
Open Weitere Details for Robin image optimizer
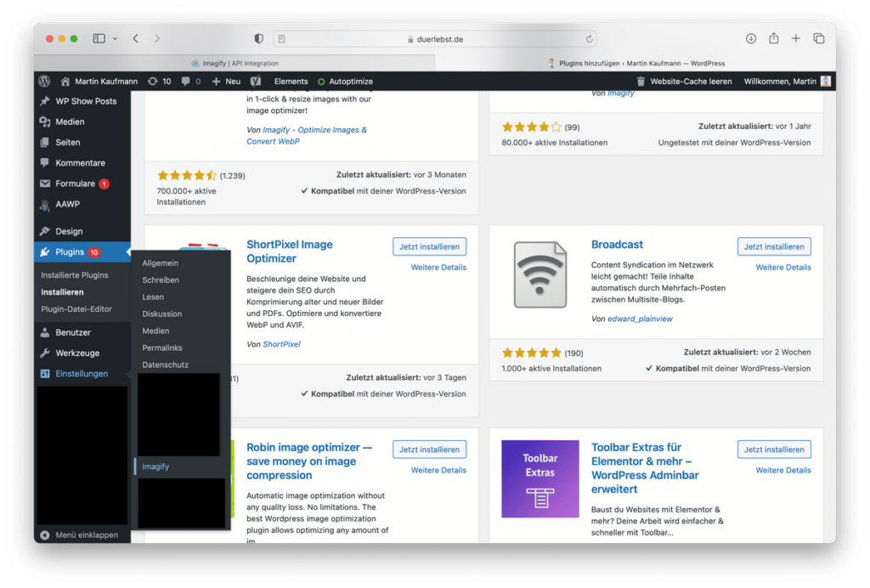click(x=438, y=471)
